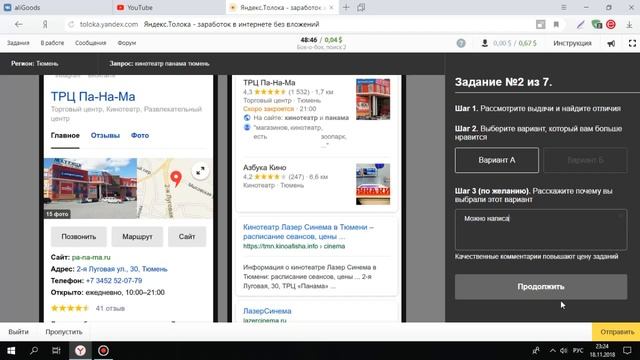Close the Яндекс.Толока tab

coord(331,7)
